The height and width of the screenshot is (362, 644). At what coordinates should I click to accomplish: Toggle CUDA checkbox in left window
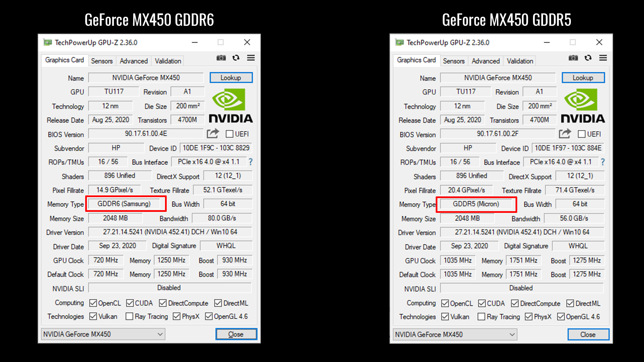point(130,303)
